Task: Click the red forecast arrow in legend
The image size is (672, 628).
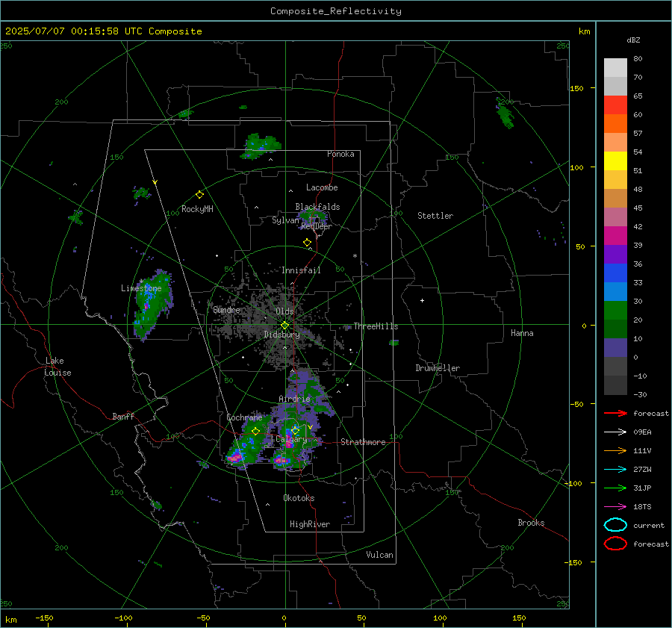Action: coord(615,413)
